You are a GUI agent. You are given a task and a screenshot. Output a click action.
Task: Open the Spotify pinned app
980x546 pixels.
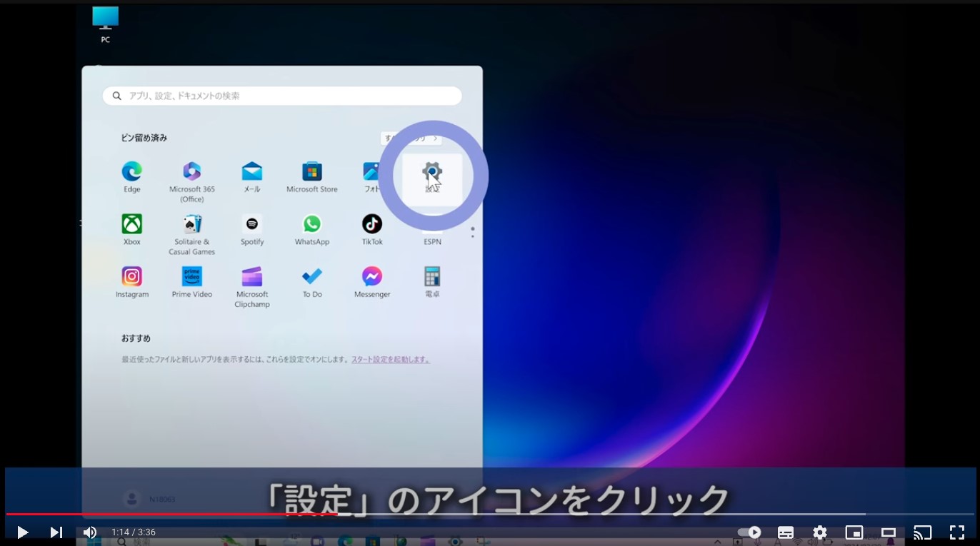pos(251,229)
